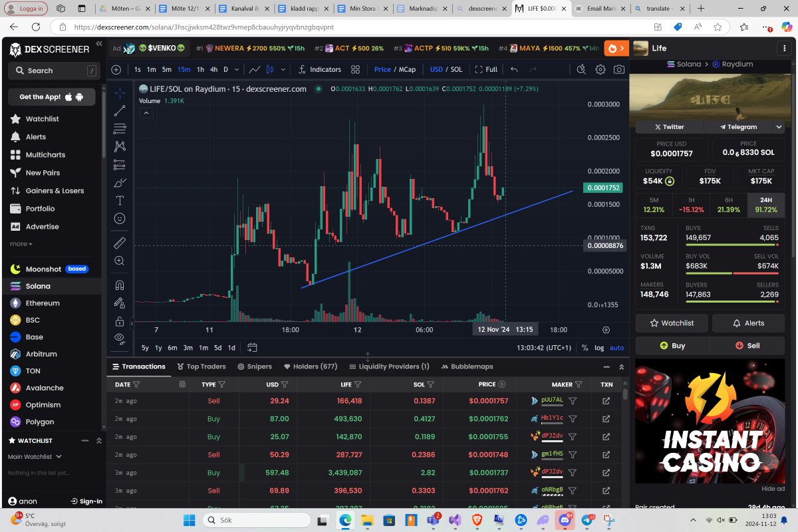This screenshot has width=798, height=532.
Task: Click the green Buy button
Action: point(672,345)
